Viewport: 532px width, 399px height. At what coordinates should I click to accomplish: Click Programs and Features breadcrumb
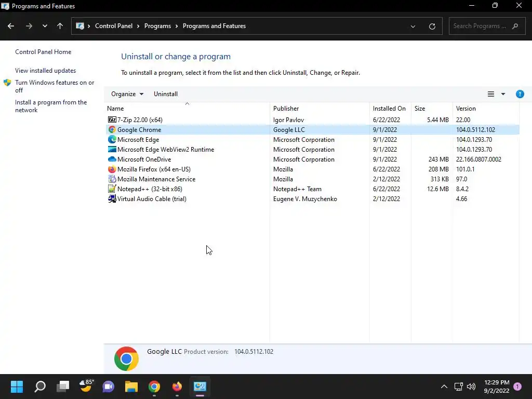(214, 26)
